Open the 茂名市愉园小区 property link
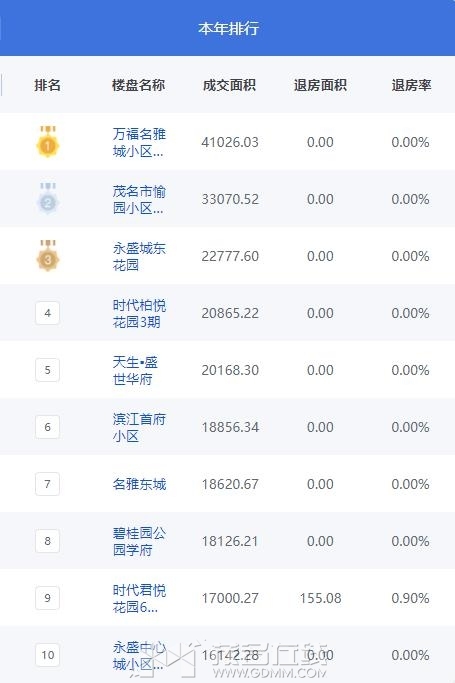 pyautogui.click(x=139, y=199)
